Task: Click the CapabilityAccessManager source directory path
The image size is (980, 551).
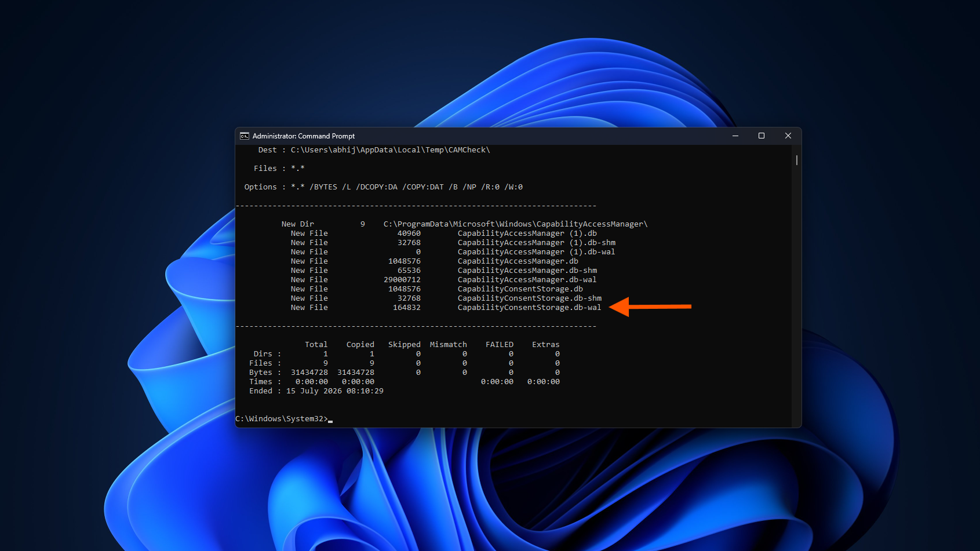Action: 516,224
